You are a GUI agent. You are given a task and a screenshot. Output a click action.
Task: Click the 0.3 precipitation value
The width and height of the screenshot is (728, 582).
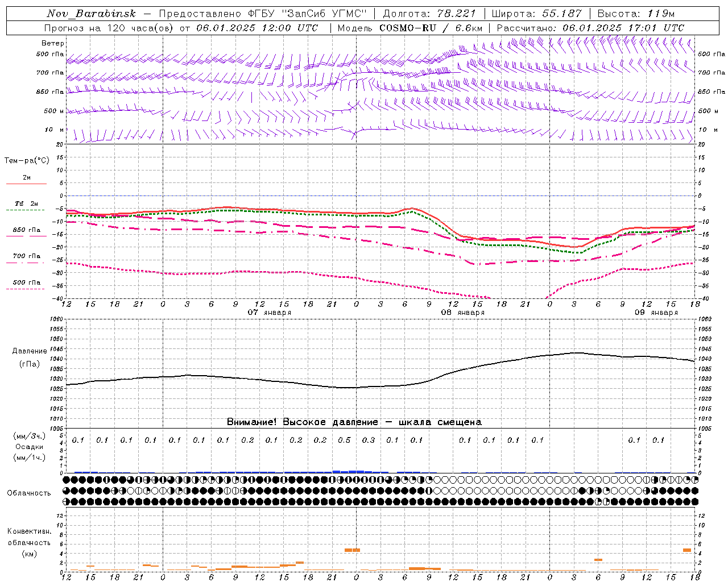[x=369, y=440]
